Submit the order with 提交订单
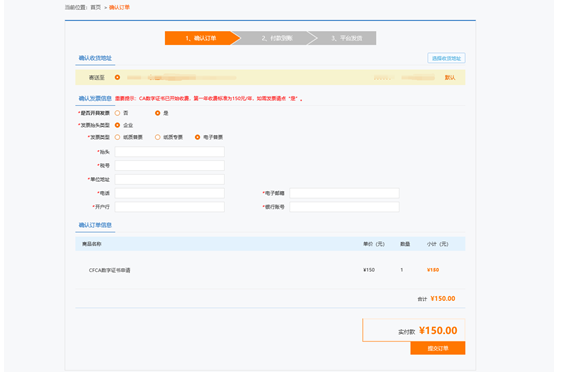The image size is (578, 373). pos(438,348)
